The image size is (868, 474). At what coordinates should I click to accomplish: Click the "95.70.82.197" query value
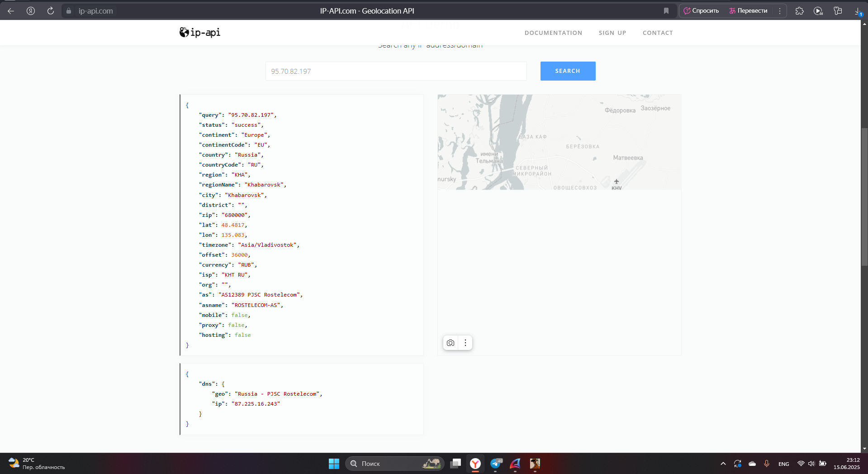(251, 115)
